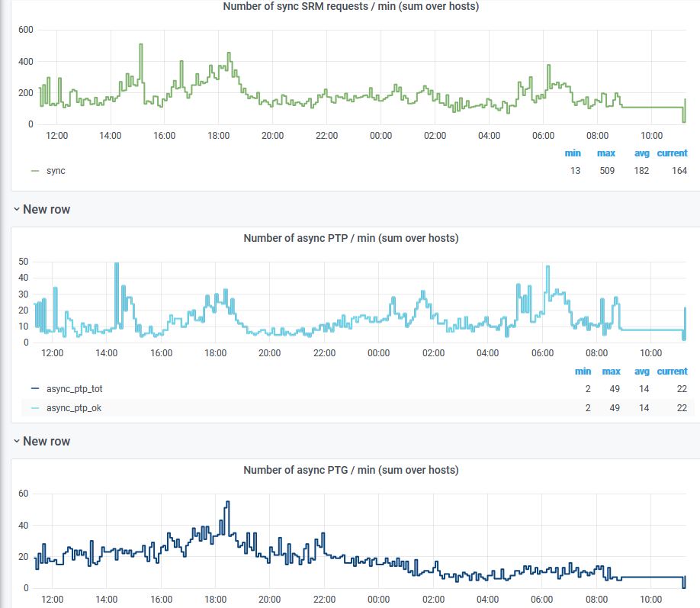Screen dimensions: 700x608
Task: Click the async_ptp_tot color line
Action: click(x=35, y=388)
